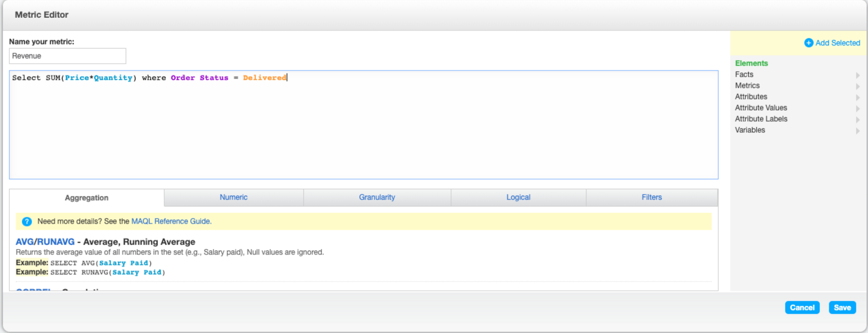Click the metric name input field
Image resolution: width=868 pixels, height=333 pixels.
(x=67, y=56)
